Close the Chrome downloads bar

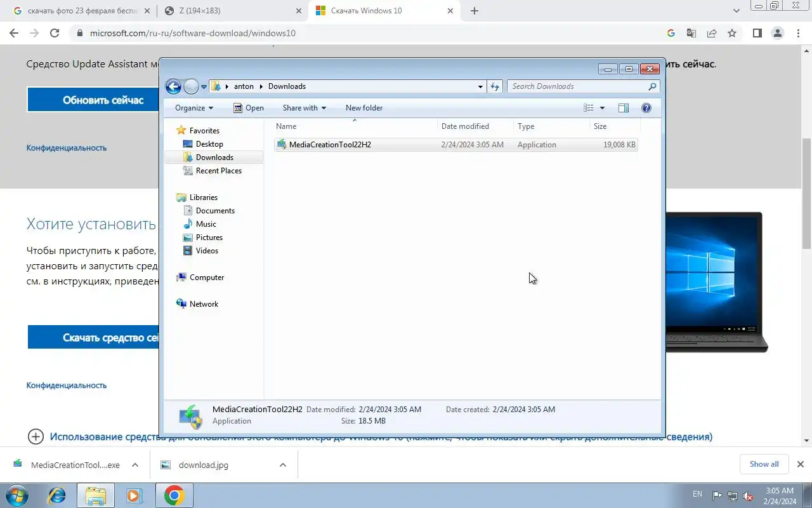point(800,464)
